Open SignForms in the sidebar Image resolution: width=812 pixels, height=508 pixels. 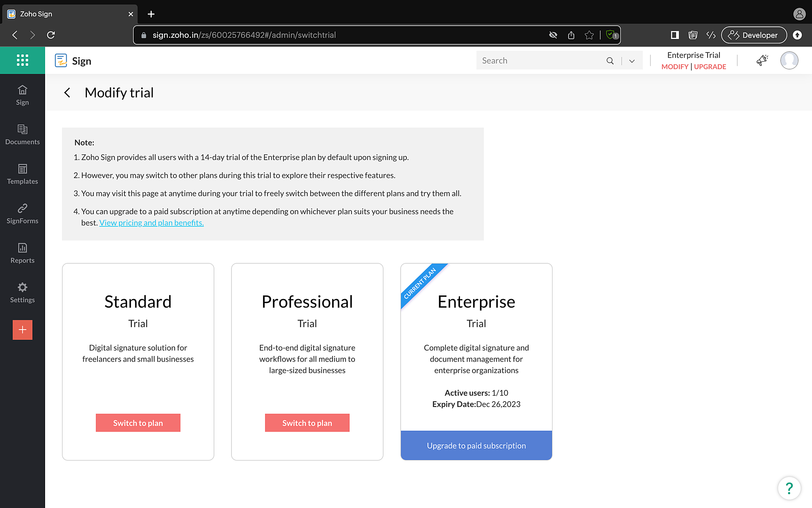point(22,213)
